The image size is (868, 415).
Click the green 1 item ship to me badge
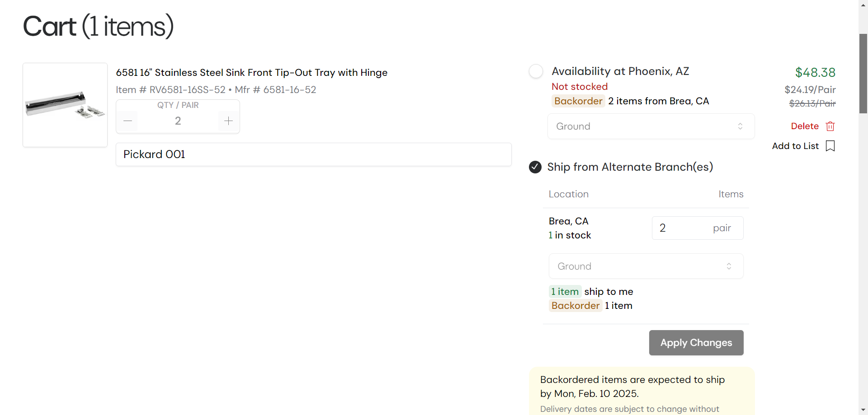[565, 292]
